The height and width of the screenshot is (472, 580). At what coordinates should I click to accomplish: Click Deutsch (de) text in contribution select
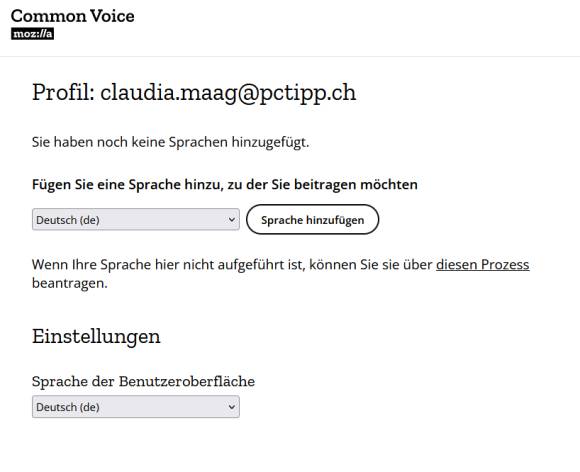point(68,220)
